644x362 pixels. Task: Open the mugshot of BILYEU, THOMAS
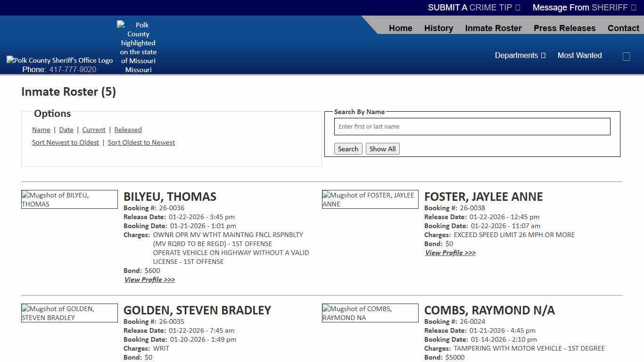click(x=69, y=199)
